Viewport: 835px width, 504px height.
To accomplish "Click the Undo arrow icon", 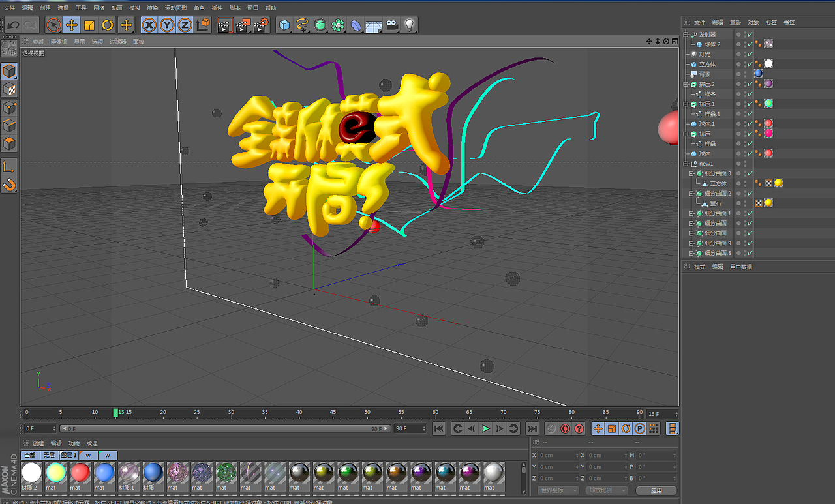I will tap(13, 25).
